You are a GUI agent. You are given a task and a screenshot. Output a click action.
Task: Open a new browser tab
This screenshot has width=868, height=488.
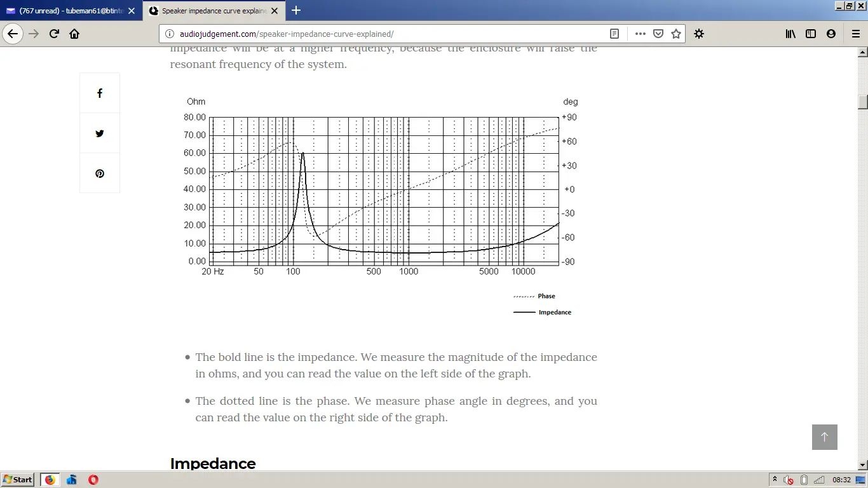296,10
